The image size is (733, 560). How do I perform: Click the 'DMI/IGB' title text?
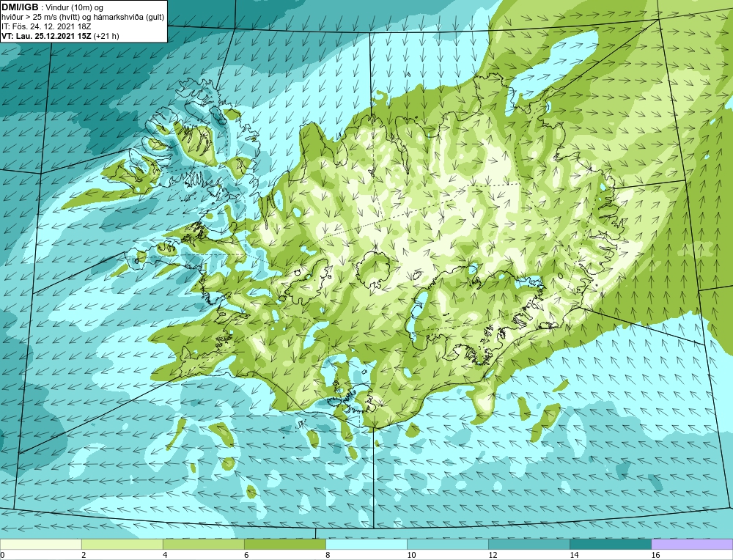[20, 7]
